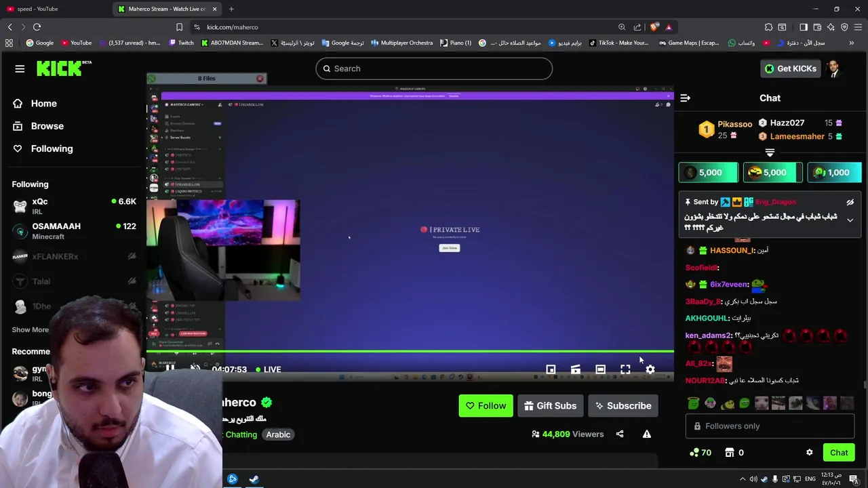Click the ken_adams2 chat username

point(708,335)
